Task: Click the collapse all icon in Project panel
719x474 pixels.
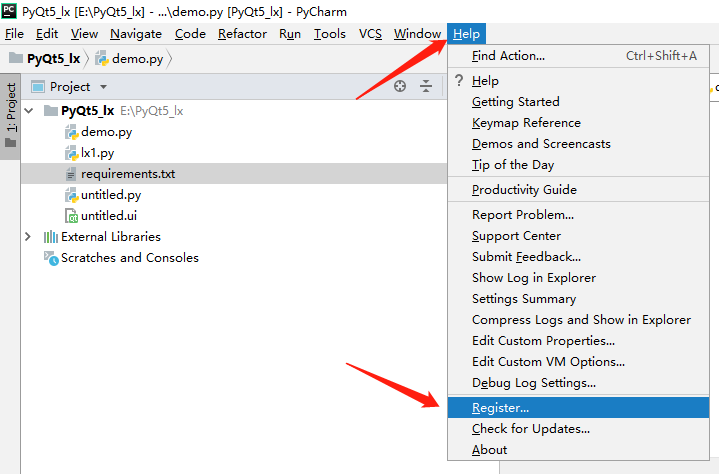Action: click(425, 87)
